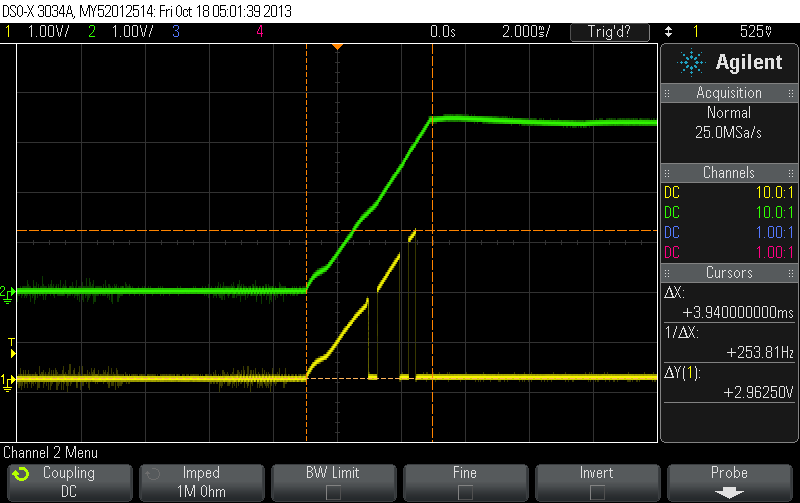
Task: Click the trigger slope arrows icon
Action: click(x=668, y=32)
